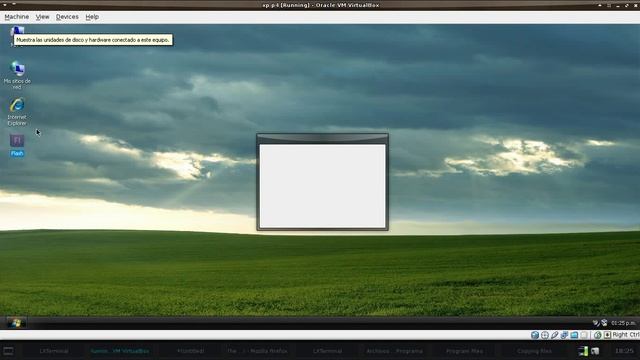Select the Mi PC desktop icon
The image size is (640, 360).
click(x=17, y=31)
